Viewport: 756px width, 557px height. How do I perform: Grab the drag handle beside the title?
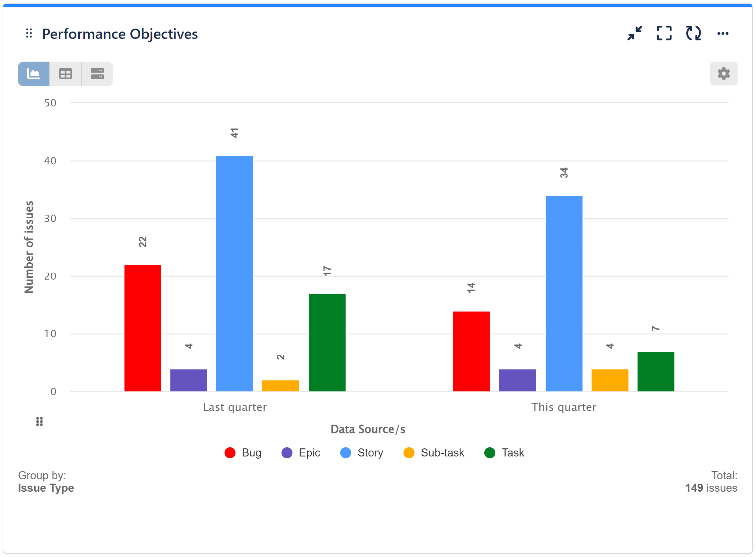tap(29, 33)
